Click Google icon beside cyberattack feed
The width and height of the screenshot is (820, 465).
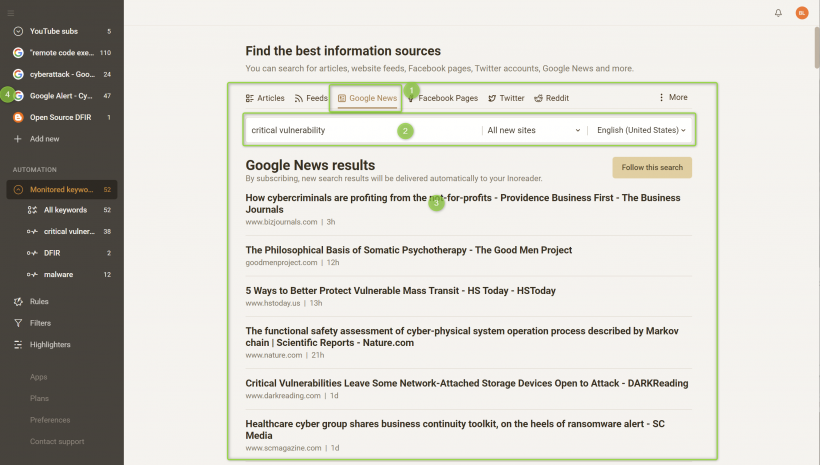[x=18, y=74]
